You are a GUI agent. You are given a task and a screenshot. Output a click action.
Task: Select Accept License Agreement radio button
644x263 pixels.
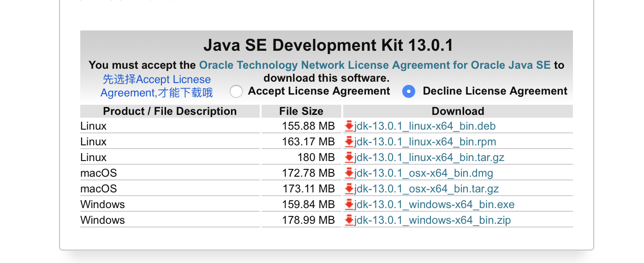coord(236,91)
